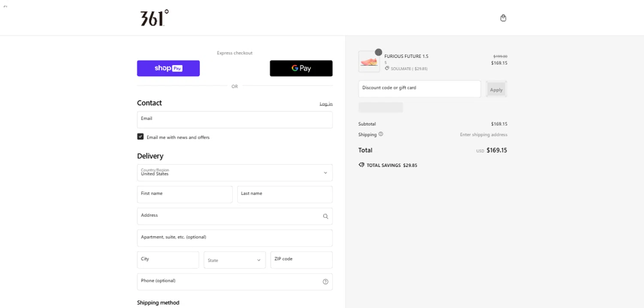Open the Country/Region dropdown
The image size is (644, 308).
point(235,173)
